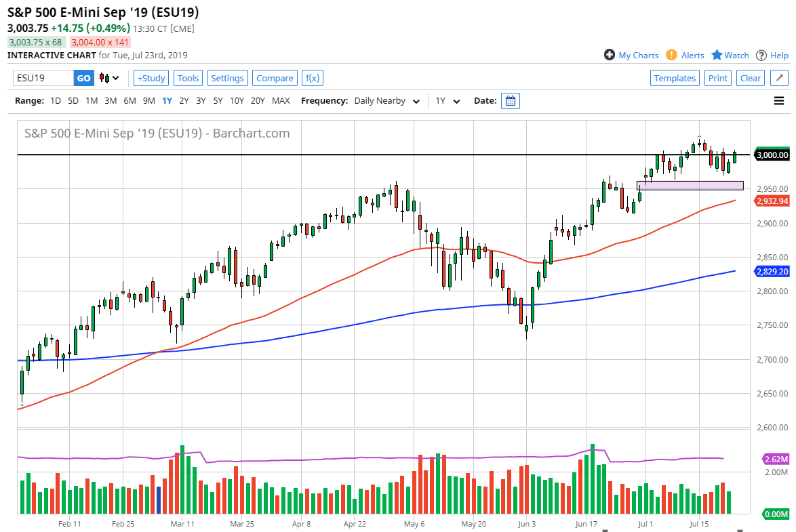Open the +Study menu

click(151, 78)
